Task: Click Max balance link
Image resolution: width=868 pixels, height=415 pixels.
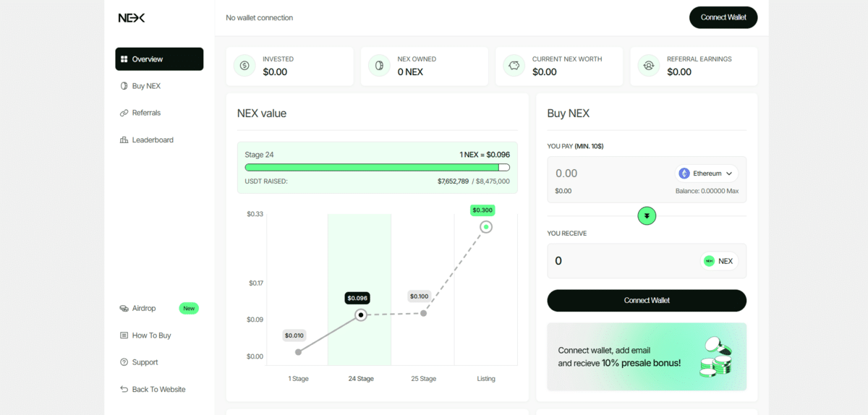Action: [733, 191]
